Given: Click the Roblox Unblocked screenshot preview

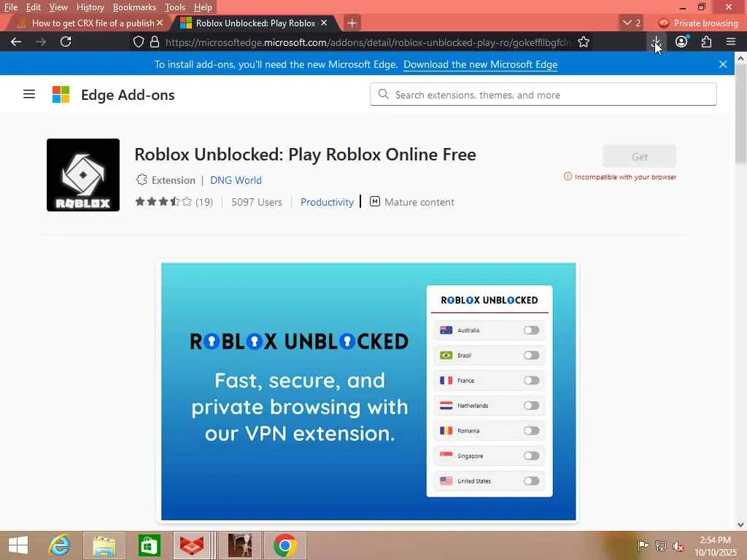Looking at the screenshot, I should coord(368,392).
